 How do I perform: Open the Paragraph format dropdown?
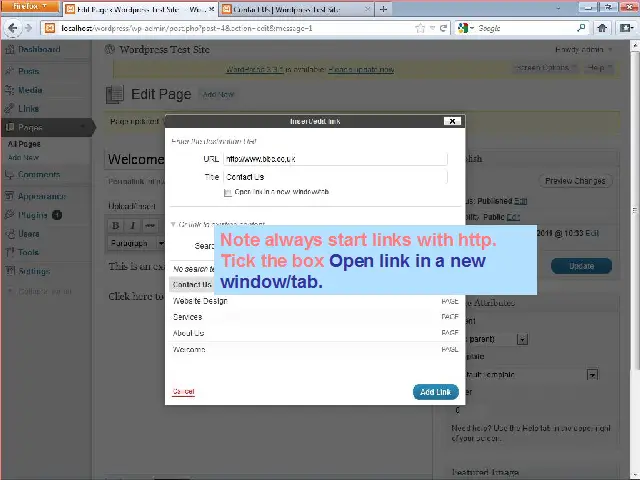[x=136, y=243]
